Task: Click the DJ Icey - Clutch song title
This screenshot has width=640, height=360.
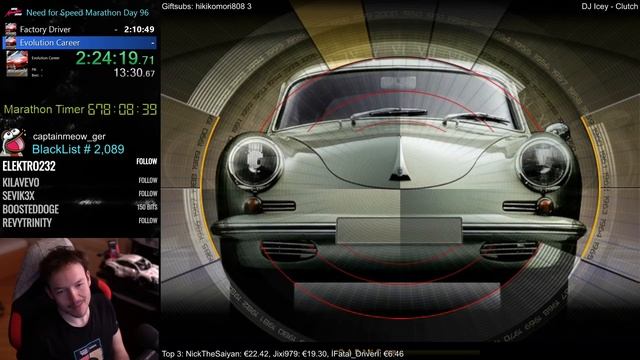Action: [609, 6]
